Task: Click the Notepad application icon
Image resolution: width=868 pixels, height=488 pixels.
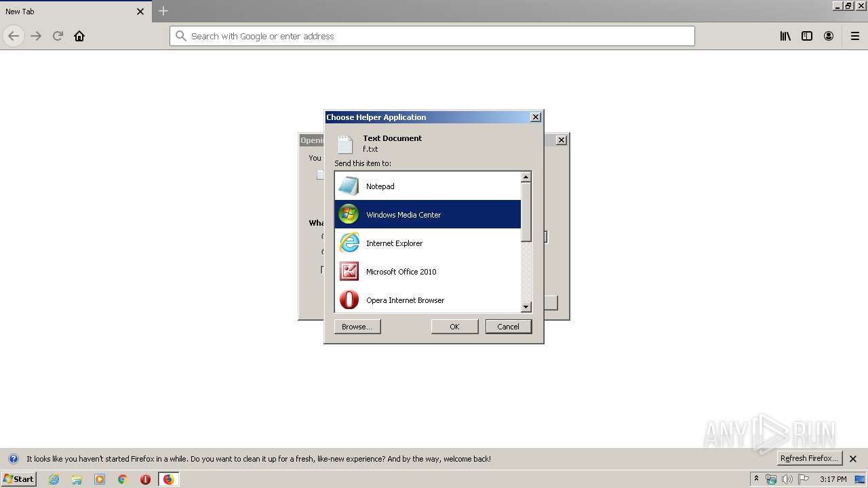Action: [349, 186]
